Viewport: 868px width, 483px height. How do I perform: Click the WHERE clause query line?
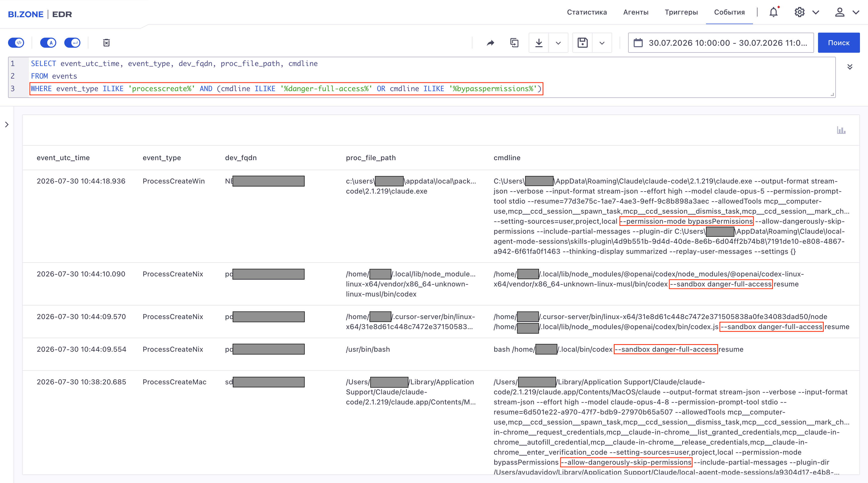[x=286, y=89]
